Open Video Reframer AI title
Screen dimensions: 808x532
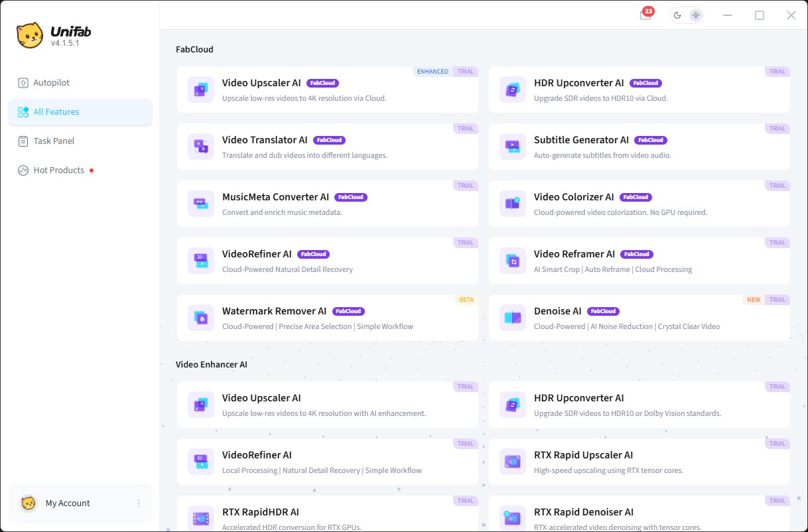pyautogui.click(x=574, y=254)
